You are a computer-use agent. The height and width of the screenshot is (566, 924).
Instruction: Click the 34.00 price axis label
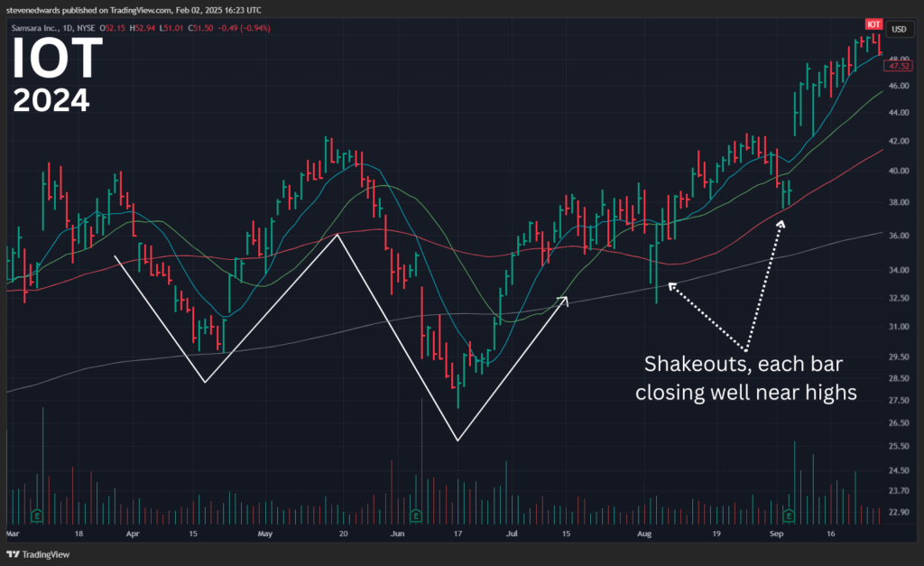click(899, 270)
